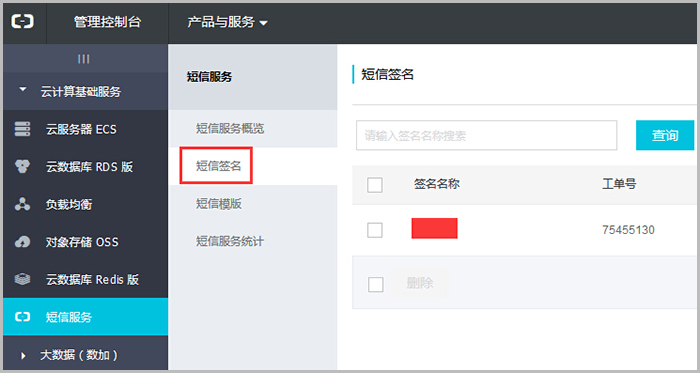The width and height of the screenshot is (700, 373).
Task: Focus the 请输入签名名称搜索 search field
Action: [x=487, y=135]
